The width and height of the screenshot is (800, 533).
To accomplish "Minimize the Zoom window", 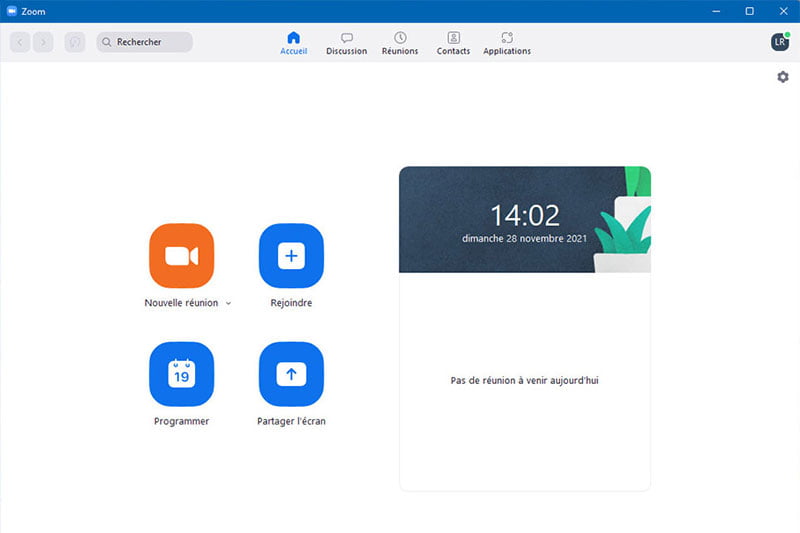I will (716, 11).
